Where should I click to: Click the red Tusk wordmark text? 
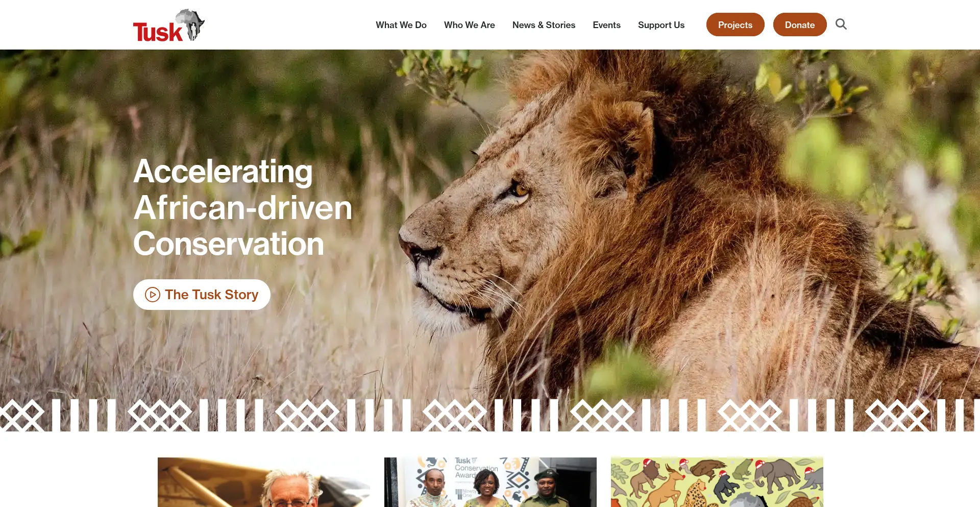pyautogui.click(x=157, y=32)
